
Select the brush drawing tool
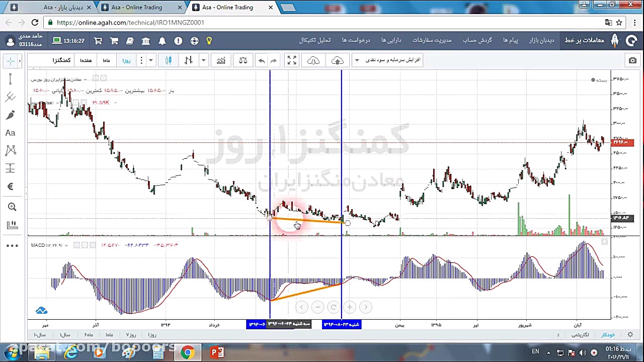tap(10, 115)
